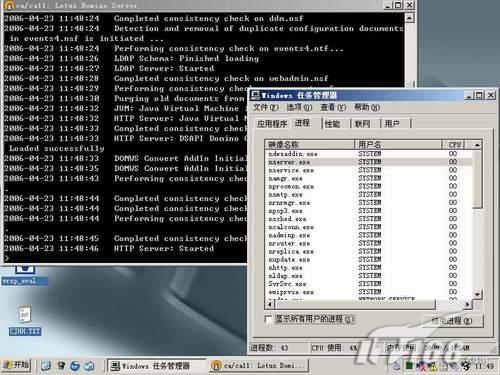Click the Lotus Domino console title icon
The height and width of the screenshot is (375, 500).
9,5
